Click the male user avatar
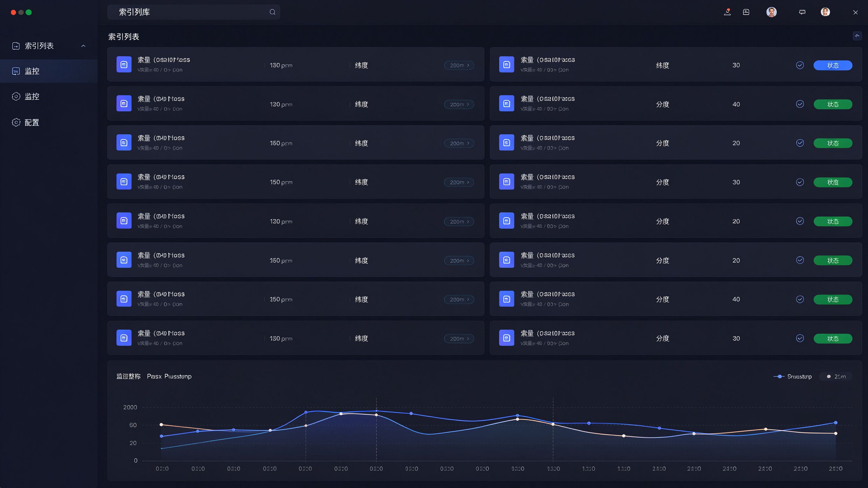 [x=771, y=12]
